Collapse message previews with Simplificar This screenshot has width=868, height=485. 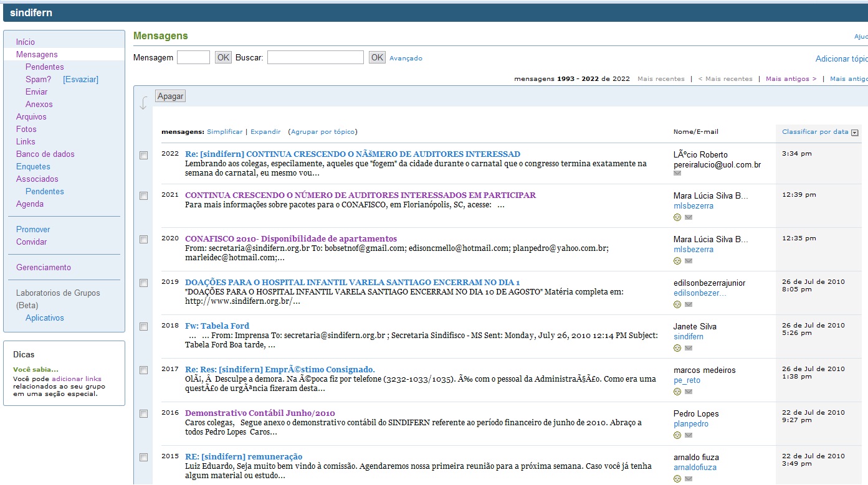click(x=224, y=132)
